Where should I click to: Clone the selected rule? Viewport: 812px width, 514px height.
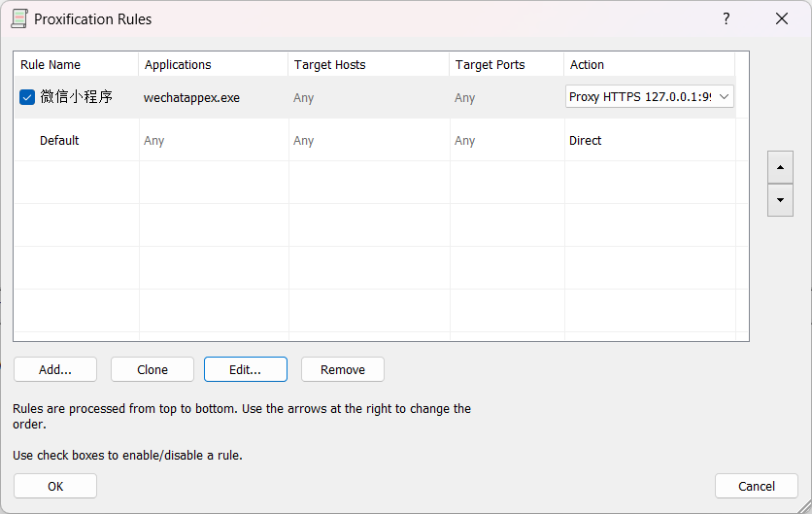[x=152, y=369]
